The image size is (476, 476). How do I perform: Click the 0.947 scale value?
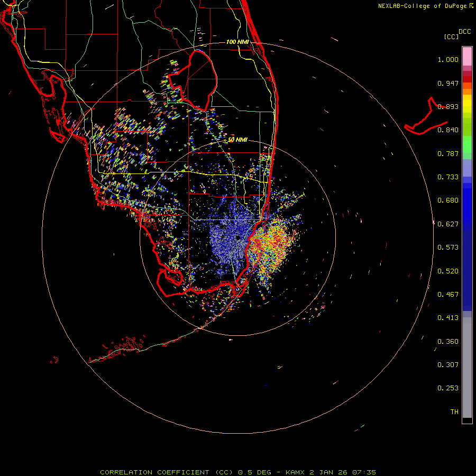pyautogui.click(x=448, y=83)
